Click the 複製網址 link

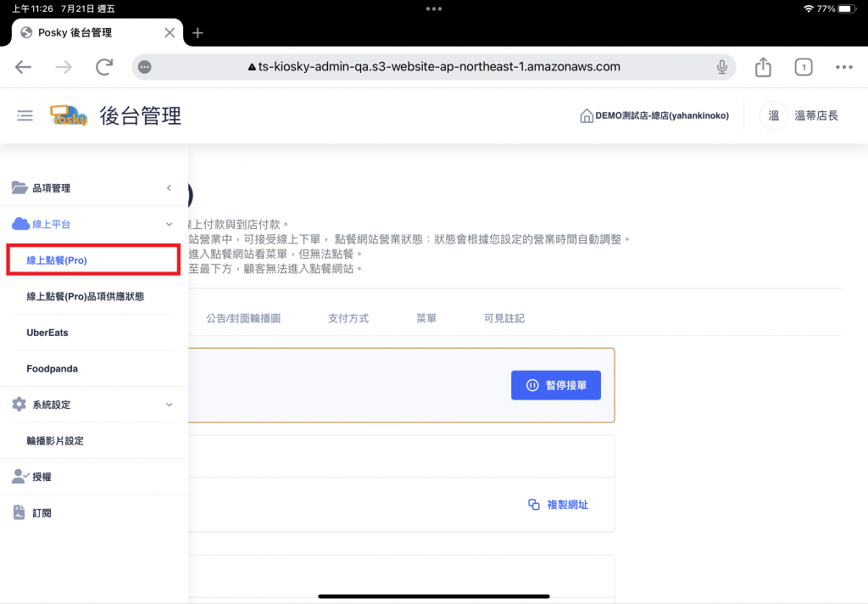point(567,504)
